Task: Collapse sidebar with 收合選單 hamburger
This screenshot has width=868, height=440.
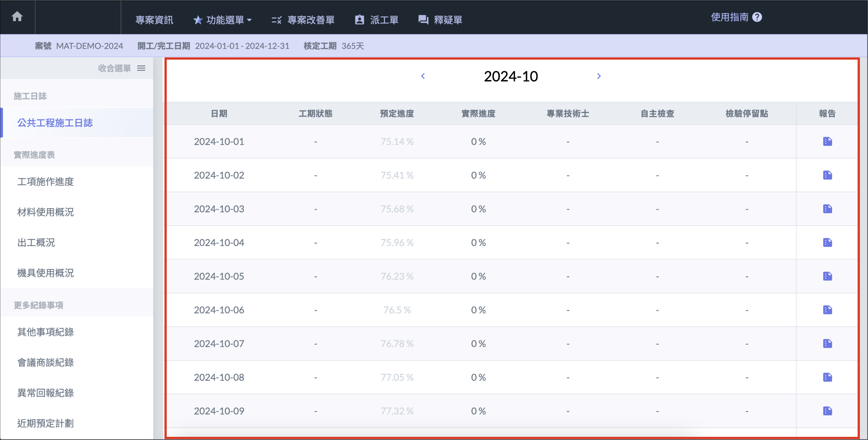Action: 141,68
